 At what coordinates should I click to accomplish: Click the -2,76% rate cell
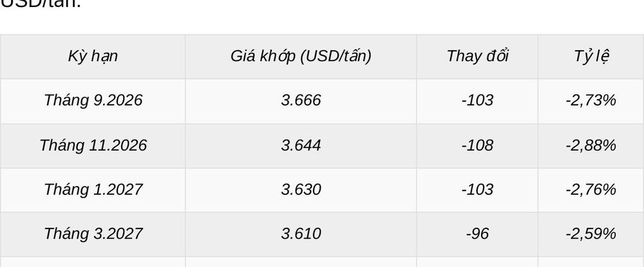click(x=591, y=190)
